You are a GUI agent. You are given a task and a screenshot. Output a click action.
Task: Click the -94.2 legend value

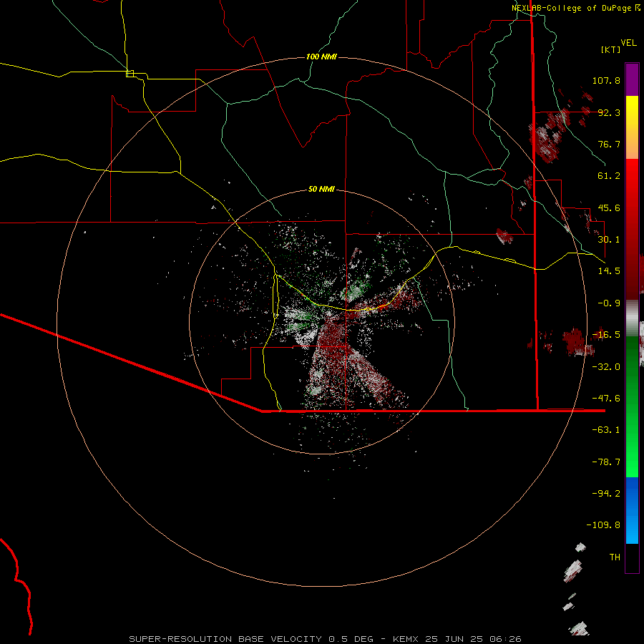(x=606, y=494)
